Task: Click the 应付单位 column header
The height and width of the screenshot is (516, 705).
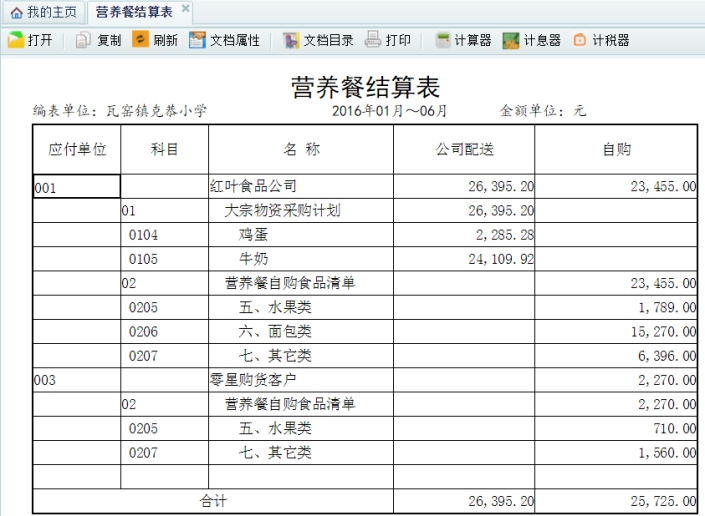Action: 76,149
